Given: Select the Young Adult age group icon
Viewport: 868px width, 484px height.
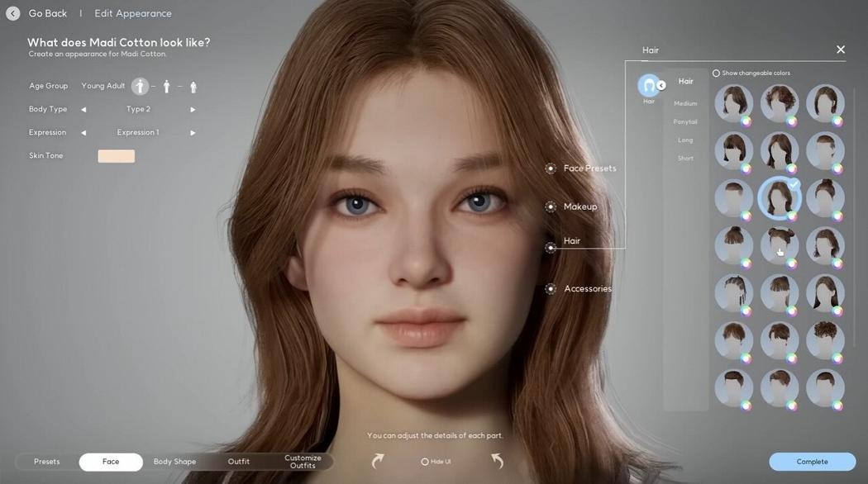Looking at the screenshot, I should pos(138,85).
